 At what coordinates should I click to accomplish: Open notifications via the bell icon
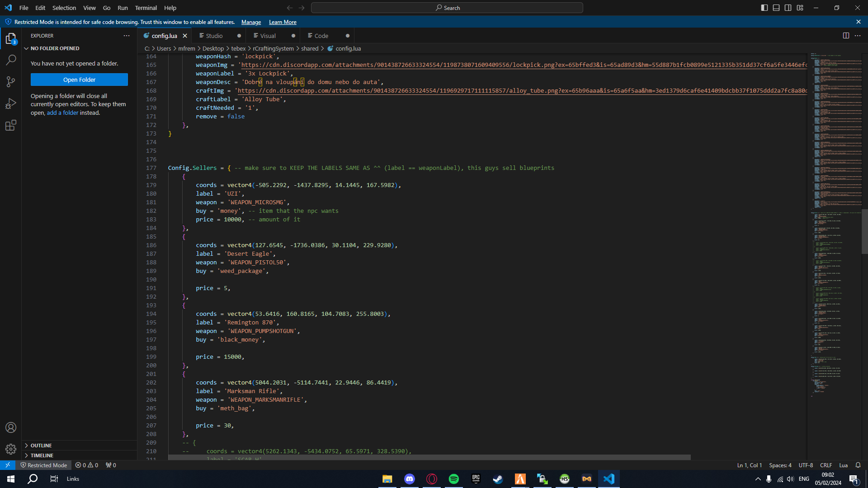click(858, 465)
